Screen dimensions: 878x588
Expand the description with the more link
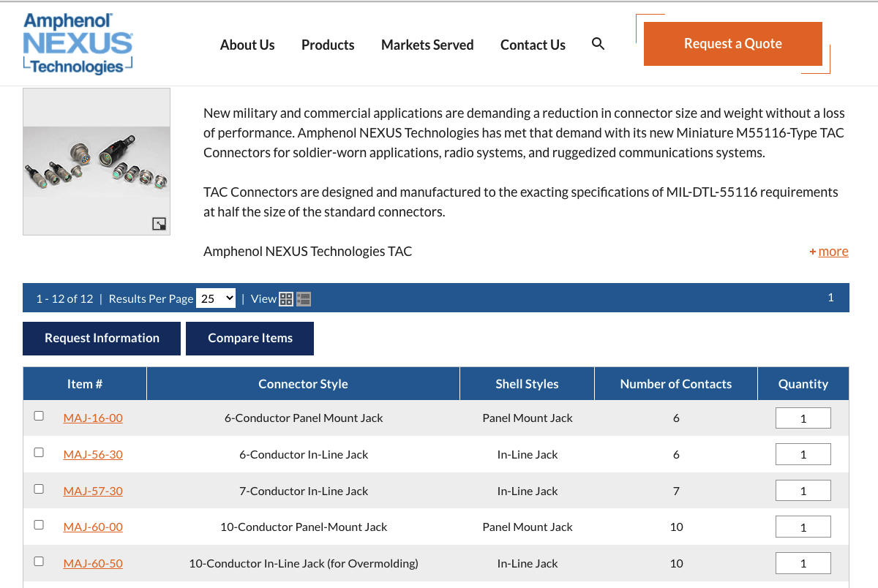tap(833, 251)
